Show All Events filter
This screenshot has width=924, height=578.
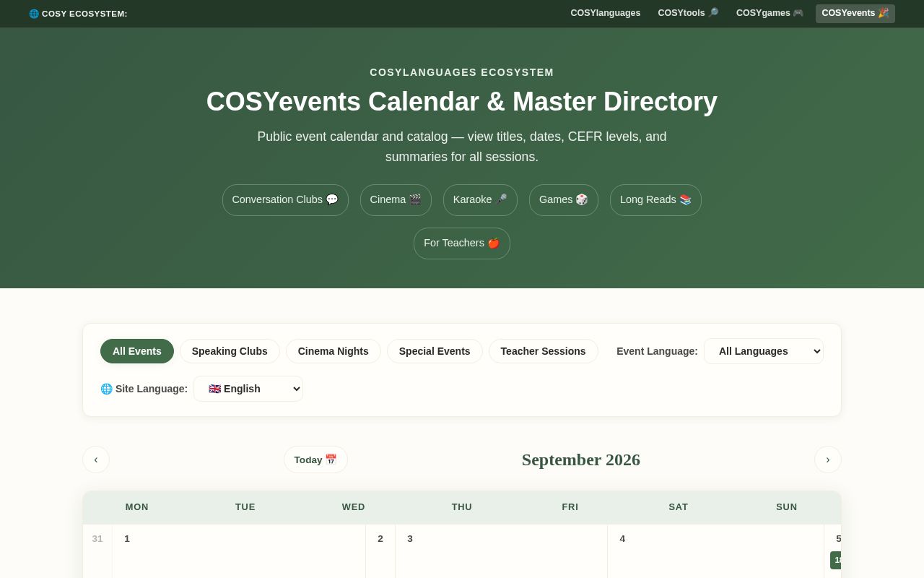[137, 351]
